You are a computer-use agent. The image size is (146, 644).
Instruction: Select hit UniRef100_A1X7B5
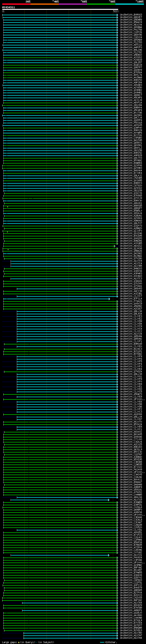point(131,266)
